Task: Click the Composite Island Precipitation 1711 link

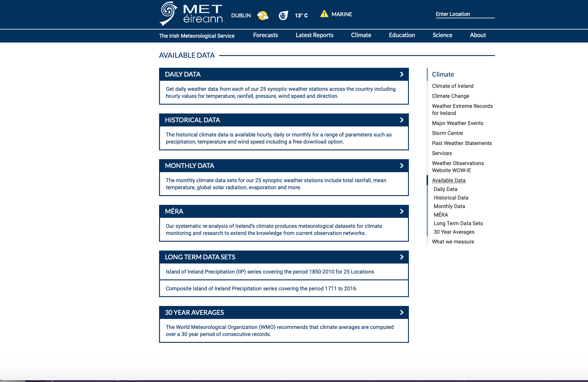Action: 261,288
